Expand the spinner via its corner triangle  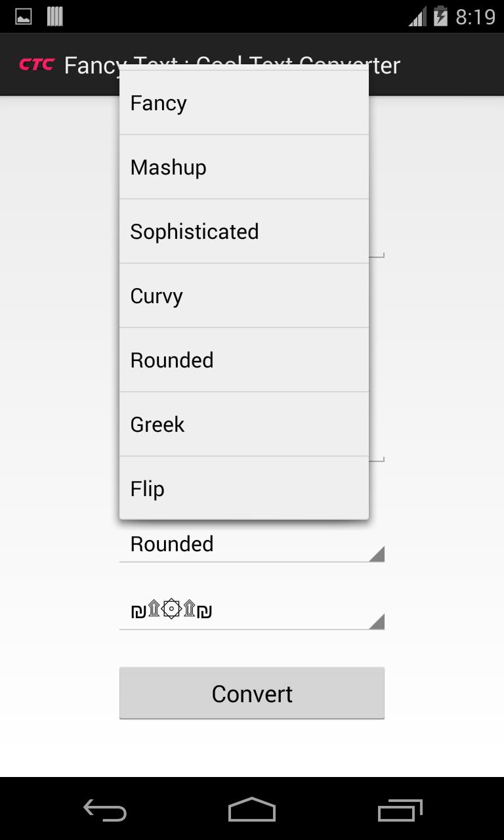[x=377, y=555]
